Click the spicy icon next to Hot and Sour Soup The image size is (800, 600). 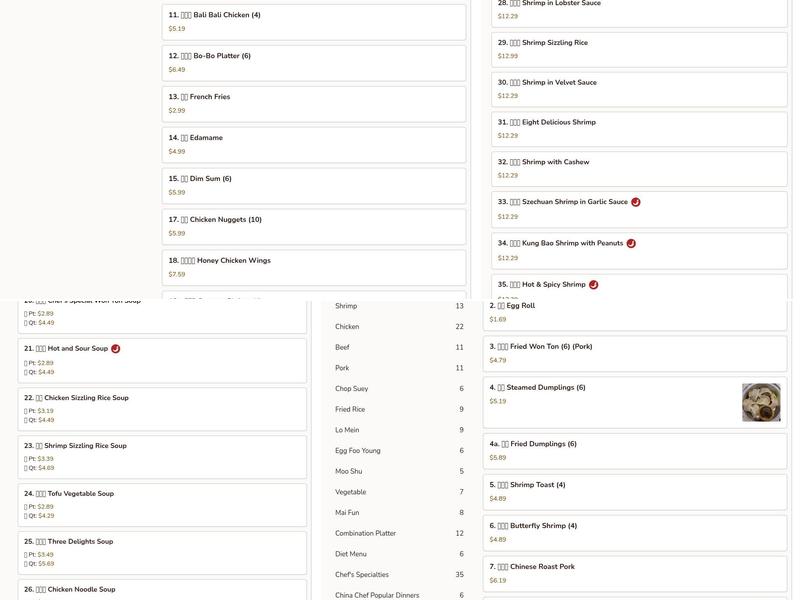tap(116, 349)
